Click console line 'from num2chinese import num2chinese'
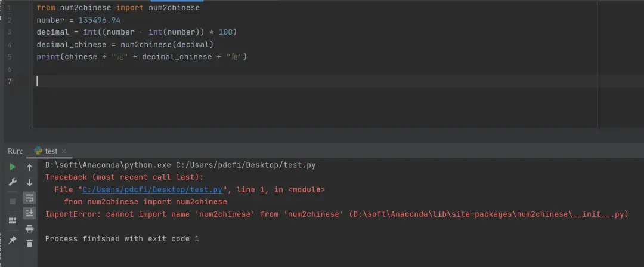Viewport: 644px width, 267px height. [145, 202]
